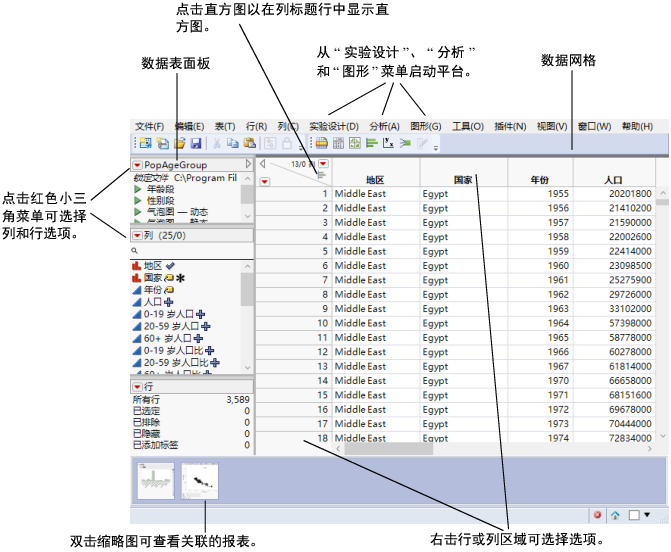This screenshot has width=671, height=552.
Task: Click the red bar chart icon beside 地区
Action: 137,266
